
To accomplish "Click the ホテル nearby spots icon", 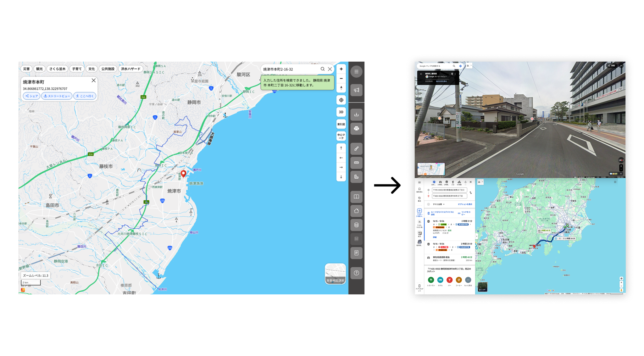I will (x=440, y=280).
